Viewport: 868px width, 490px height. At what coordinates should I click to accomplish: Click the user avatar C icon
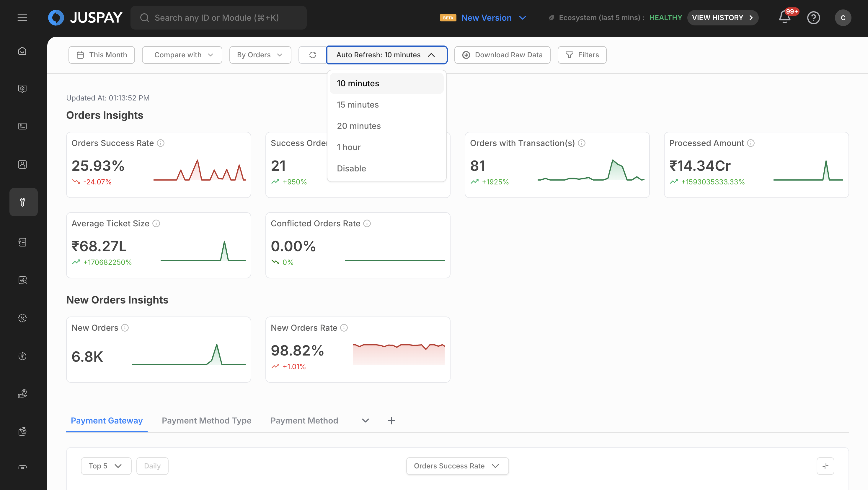coord(843,17)
